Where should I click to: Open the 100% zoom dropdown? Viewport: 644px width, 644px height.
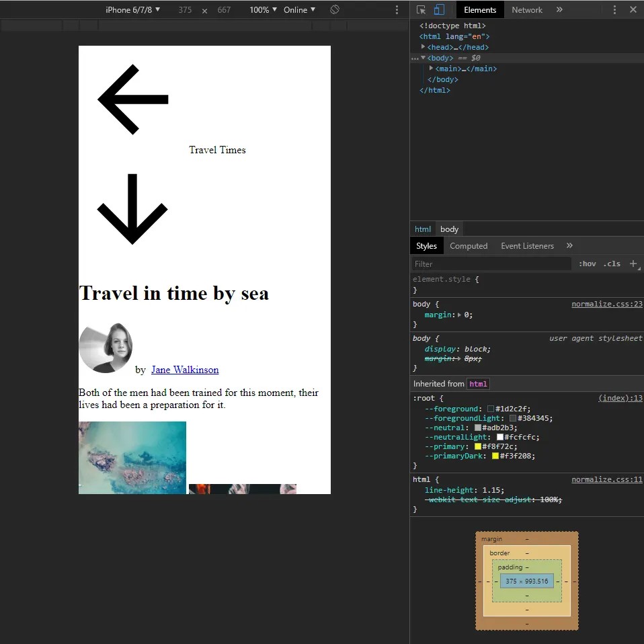click(263, 10)
